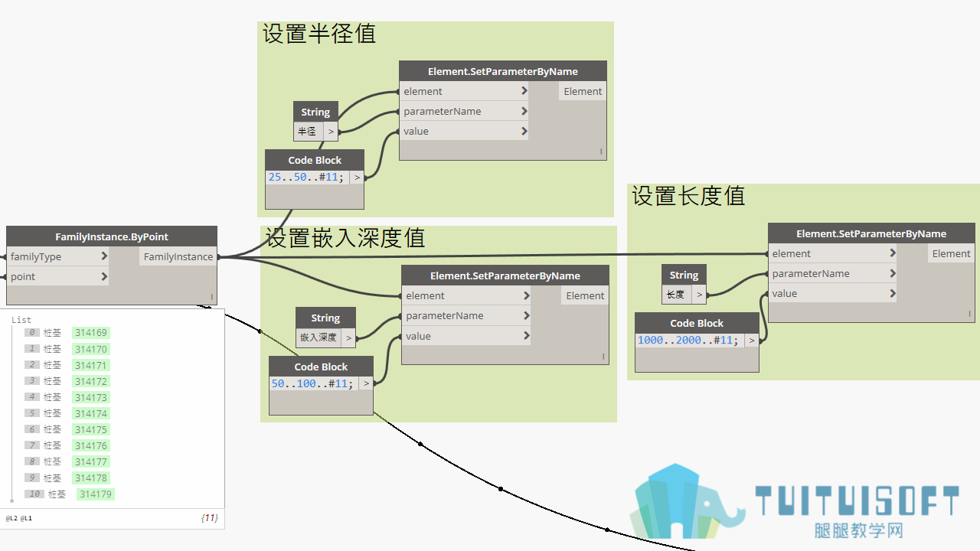The width and height of the screenshot is (980, 551).
Task: Click the Element output port in 设置长度值 group
Action: 951,253
